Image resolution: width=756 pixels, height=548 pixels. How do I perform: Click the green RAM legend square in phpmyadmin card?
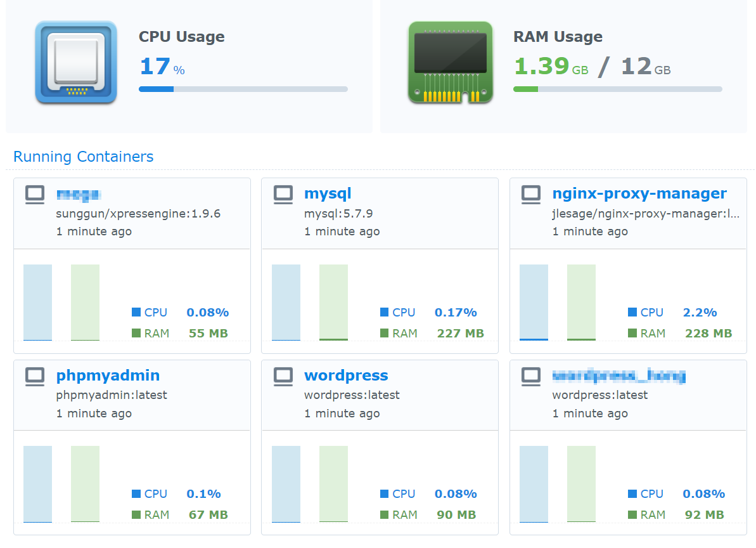pos(136,515)
